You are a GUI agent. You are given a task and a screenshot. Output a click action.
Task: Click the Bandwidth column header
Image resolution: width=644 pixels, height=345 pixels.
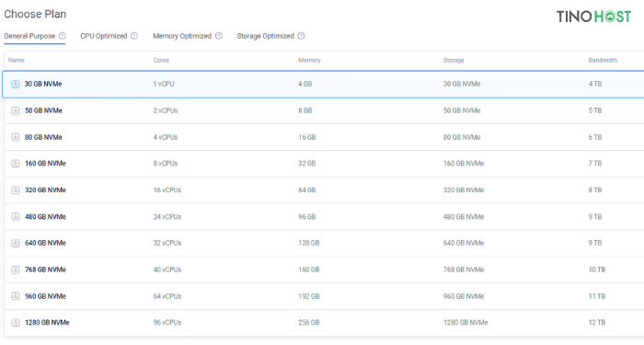coord(603,61)
